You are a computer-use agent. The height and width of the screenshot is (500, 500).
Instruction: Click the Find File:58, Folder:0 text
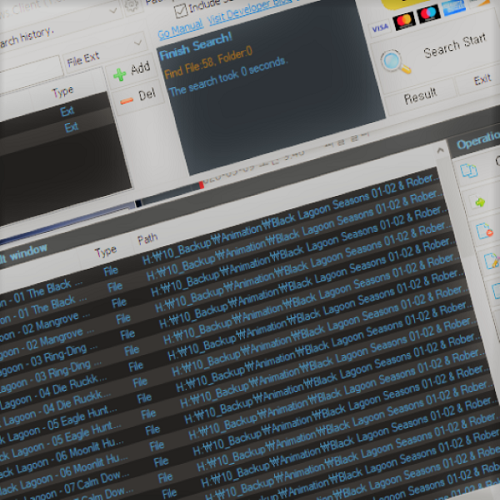tap(208, 62)
